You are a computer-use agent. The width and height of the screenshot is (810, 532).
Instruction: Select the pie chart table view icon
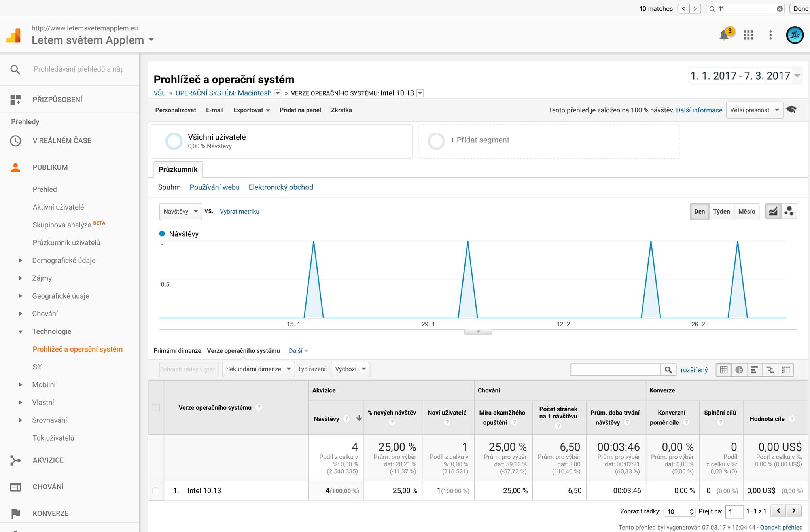point(739,370)
